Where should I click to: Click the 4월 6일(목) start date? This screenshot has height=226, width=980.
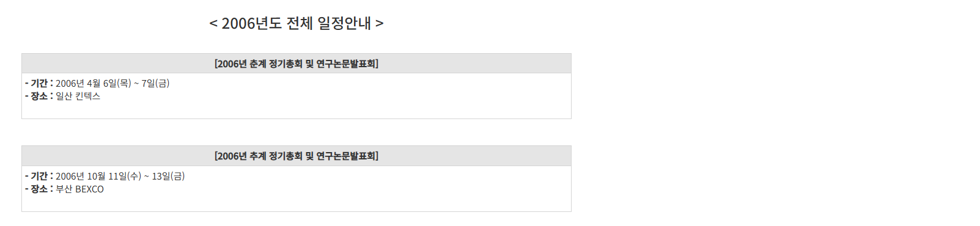point(109,83)
